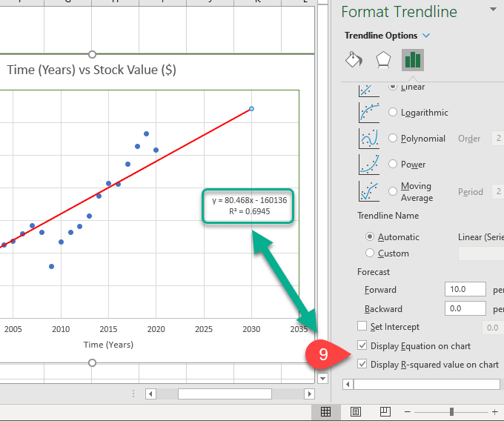Enable the Set Intercept checkbox
The image size is (504, 421).
click(x=362, y=327)
